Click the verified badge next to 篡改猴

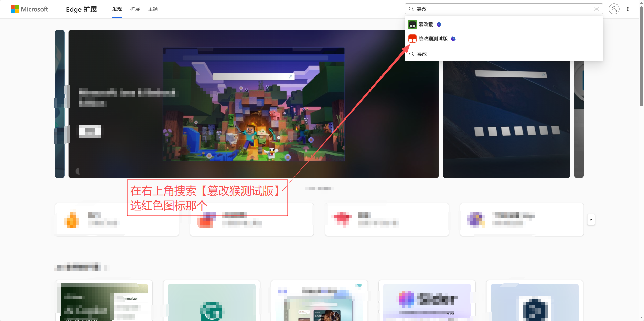439,24
